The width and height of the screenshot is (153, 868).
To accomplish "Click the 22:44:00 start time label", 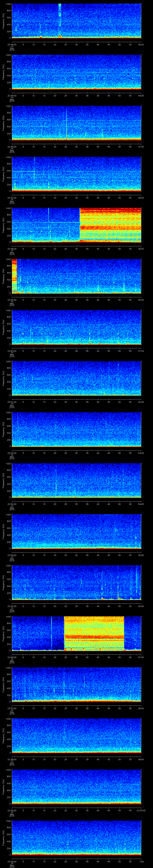I will coord(12,44).
